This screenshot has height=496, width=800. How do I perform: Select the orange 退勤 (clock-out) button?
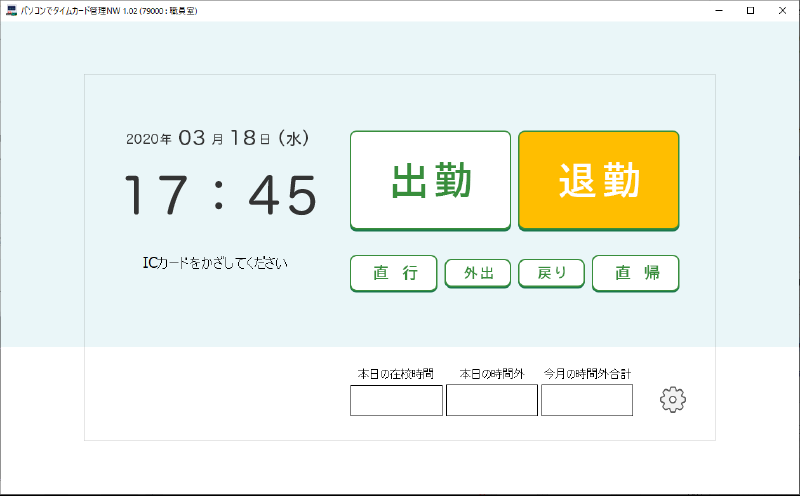tap(598, 181)
